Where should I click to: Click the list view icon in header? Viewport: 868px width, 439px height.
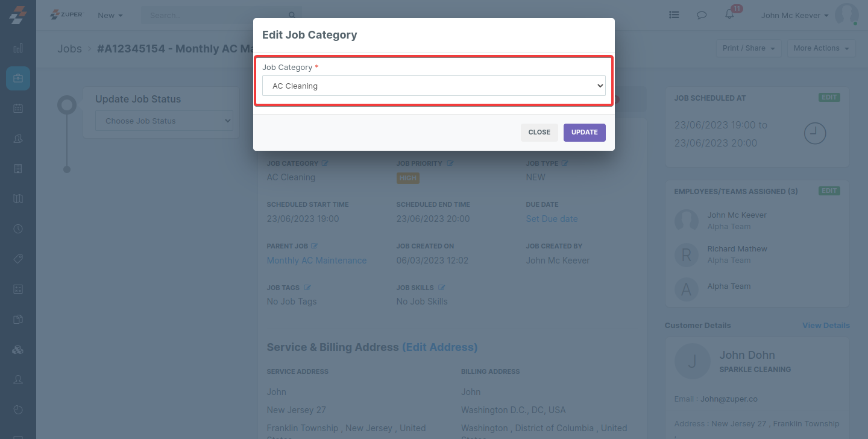click(675, 15)
